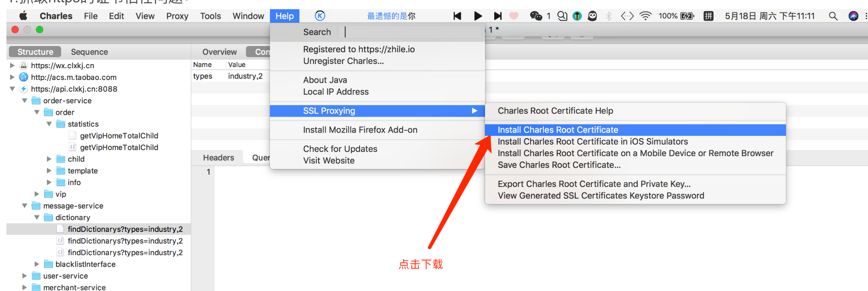Expand the template folder
The height and width of the screenshot is (291, 868).
coord(49,171)
